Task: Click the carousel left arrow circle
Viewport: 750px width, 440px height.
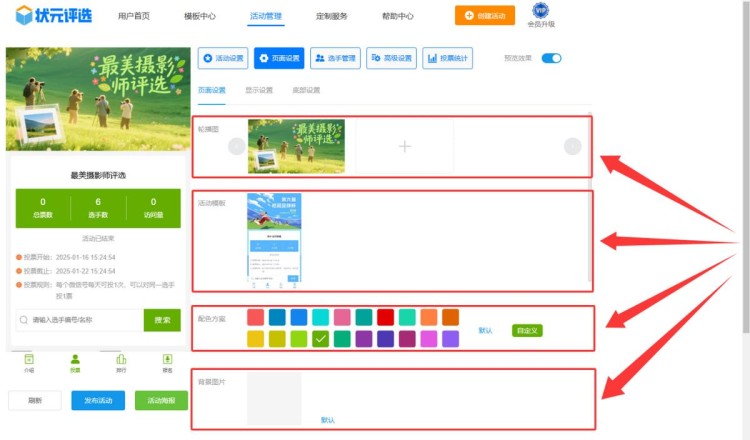Action: (236, 146)
